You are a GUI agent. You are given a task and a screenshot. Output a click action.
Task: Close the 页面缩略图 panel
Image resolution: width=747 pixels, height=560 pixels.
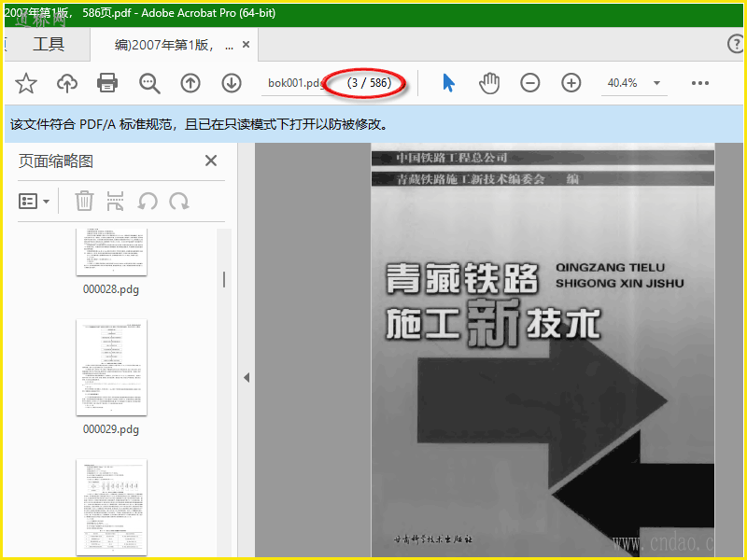[211, 161]
